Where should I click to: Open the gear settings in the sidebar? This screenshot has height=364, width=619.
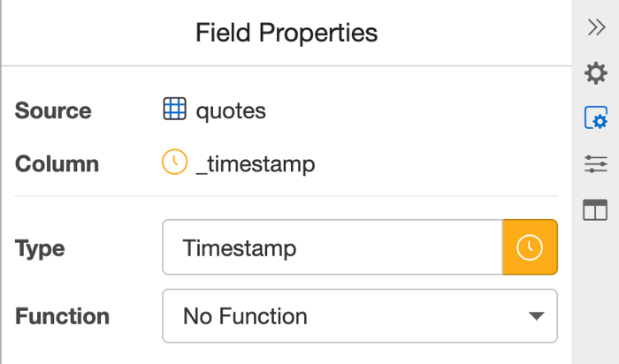(596, 73)
